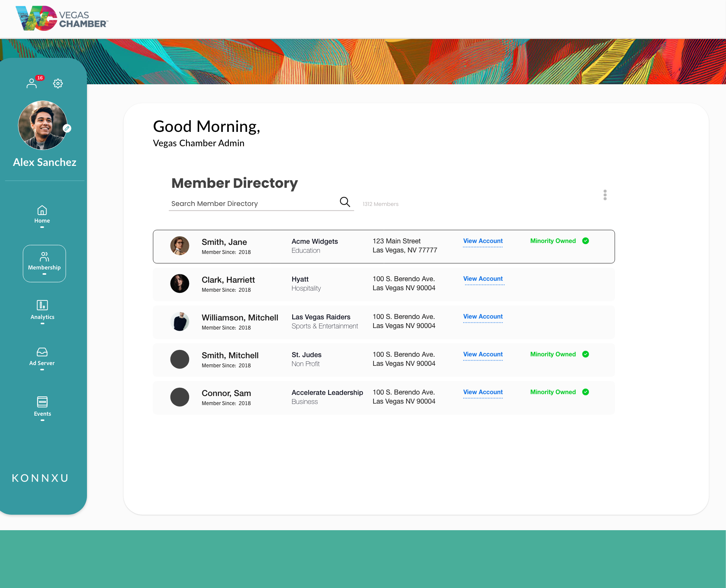Click the green check next to Smith, Jane
The image size is (726, 588).
586,241
